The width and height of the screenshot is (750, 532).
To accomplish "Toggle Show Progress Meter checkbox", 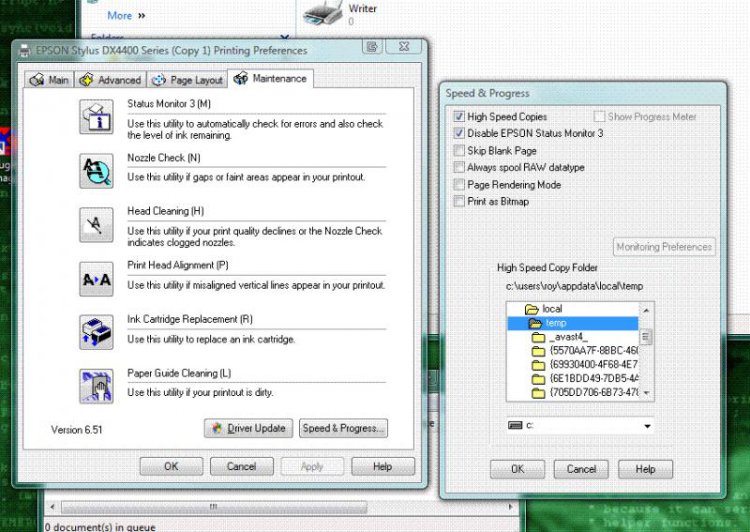I will point(599,116).
